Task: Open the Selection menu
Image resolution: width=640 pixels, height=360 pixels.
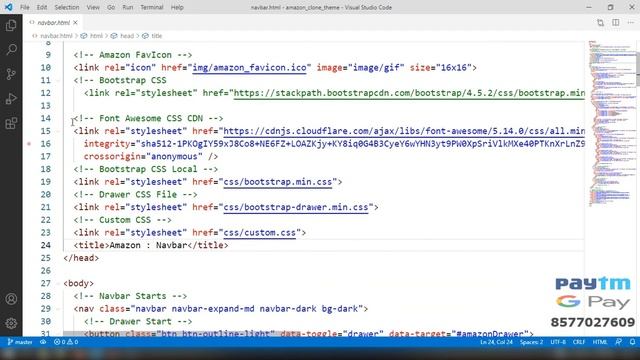Action: (x=67, y=7)
